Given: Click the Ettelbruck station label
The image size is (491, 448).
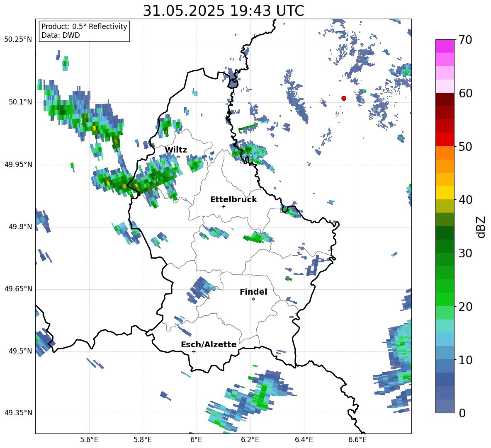Looking at the screenshot, I should [233, 200].
